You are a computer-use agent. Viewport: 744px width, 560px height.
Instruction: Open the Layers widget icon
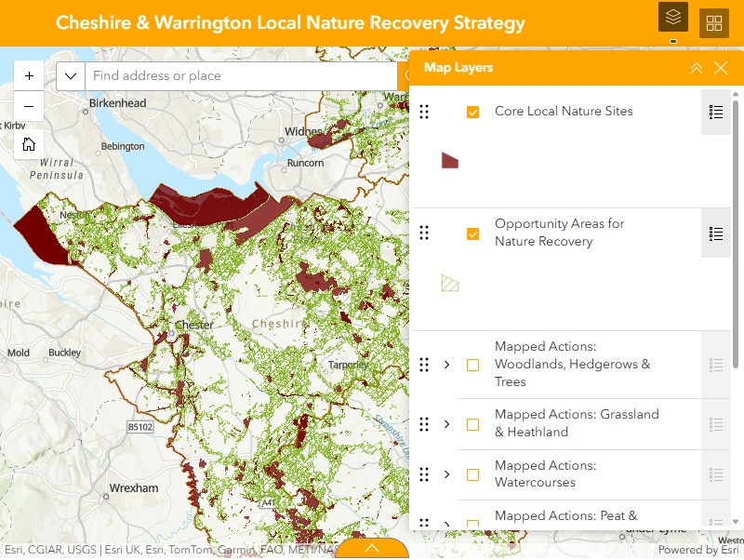[x=672, y=17]
